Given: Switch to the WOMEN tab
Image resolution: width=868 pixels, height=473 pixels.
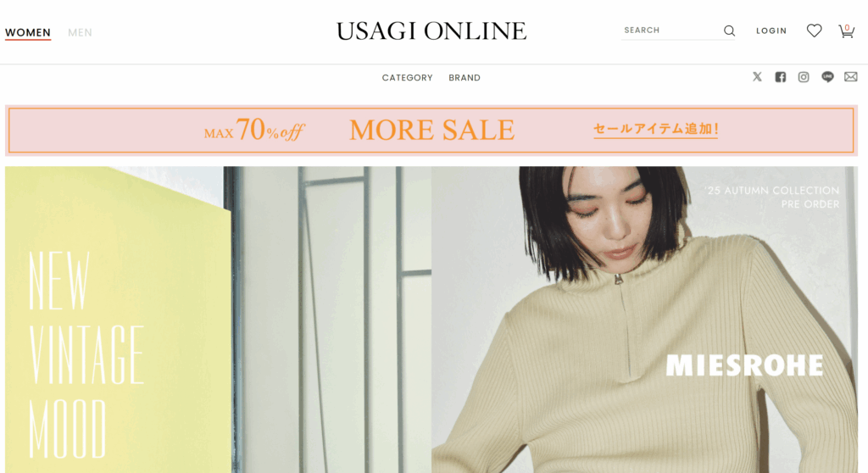Looking at the screenshot, I should pos(28,33).
